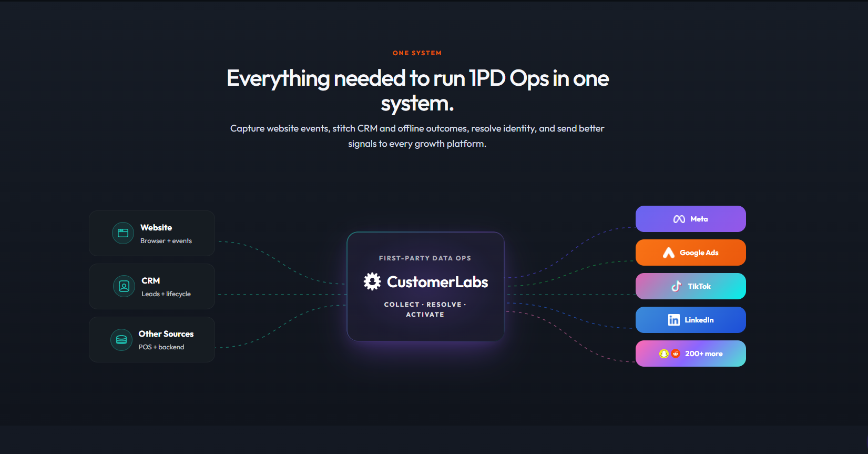Click the Other Sources database icon

(121, 340)
